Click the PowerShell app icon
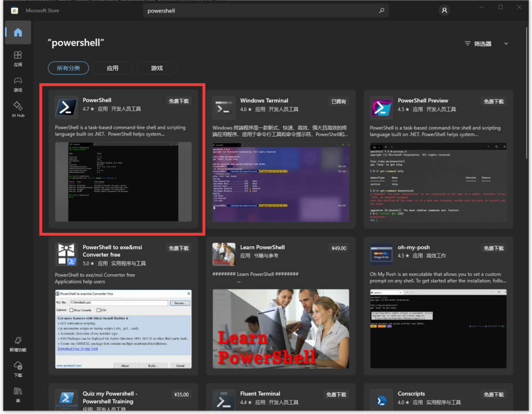The image size is (532, 414). click(66, 108)
